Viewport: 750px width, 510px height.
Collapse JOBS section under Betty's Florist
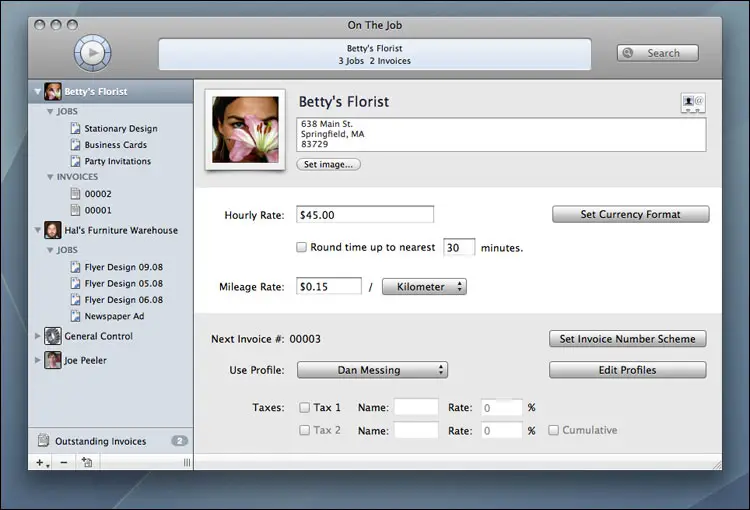[50, 111]
